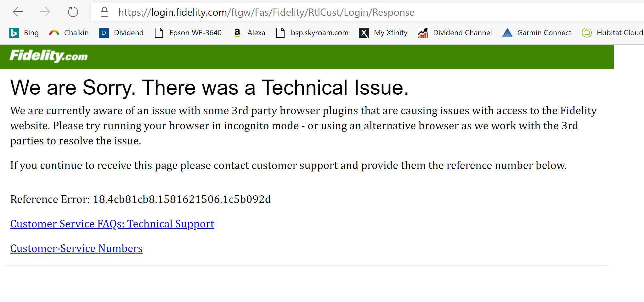Click the Fidelity.com logo in the green banner
644x302 pixels.
point(48,56)
